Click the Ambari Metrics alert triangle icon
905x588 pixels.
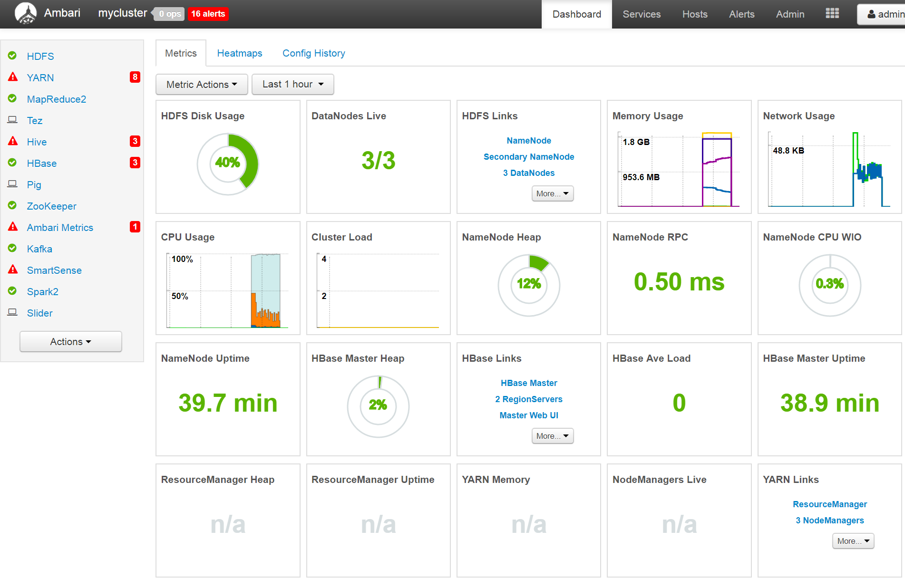13,227
